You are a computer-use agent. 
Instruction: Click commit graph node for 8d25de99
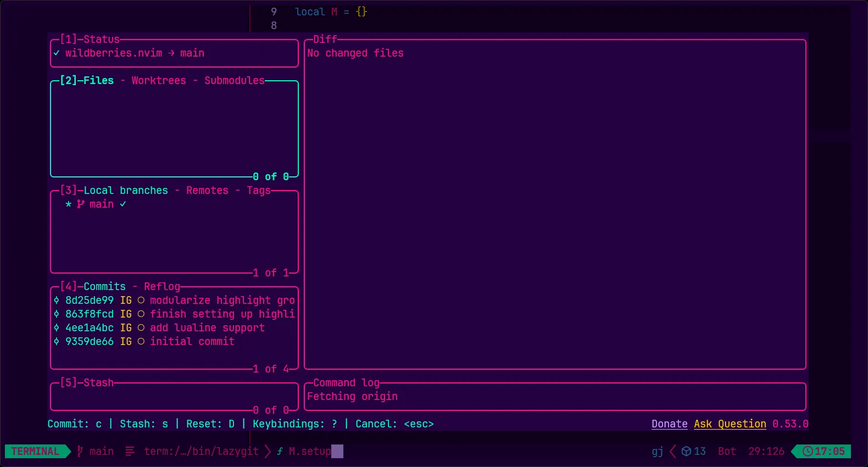57,301
